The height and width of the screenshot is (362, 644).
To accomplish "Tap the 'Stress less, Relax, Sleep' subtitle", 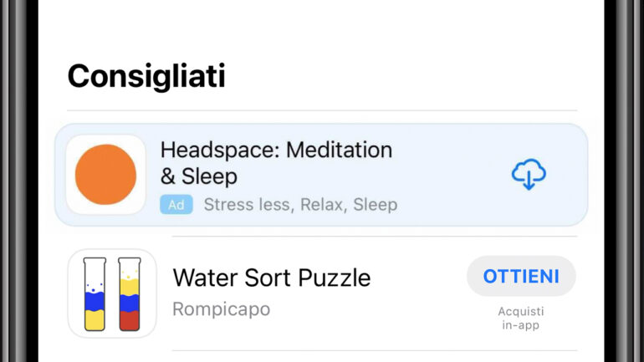I will [x=300, y=204].
